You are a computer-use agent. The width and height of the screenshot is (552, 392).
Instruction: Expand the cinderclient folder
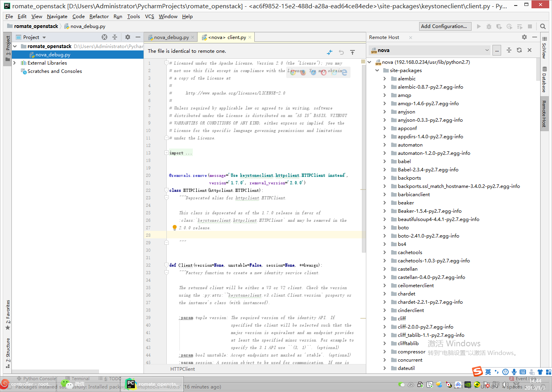[x=385, y=310]
